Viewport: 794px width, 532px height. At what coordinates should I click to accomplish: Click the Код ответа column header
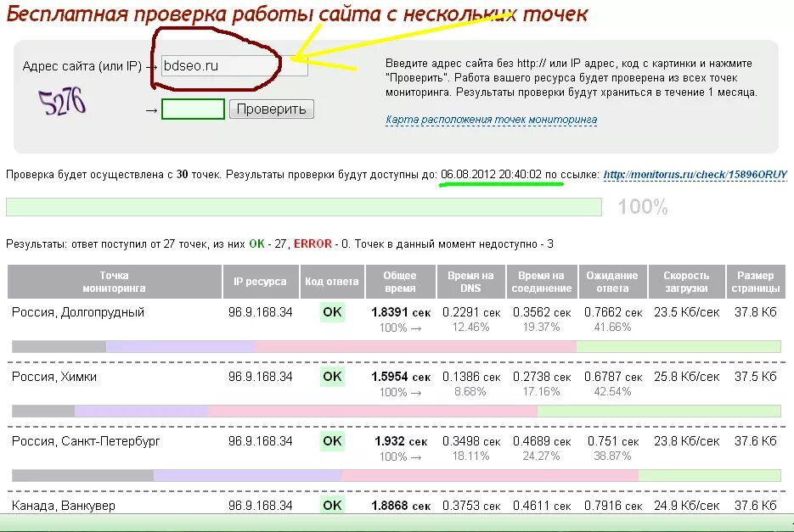(332, 282)
